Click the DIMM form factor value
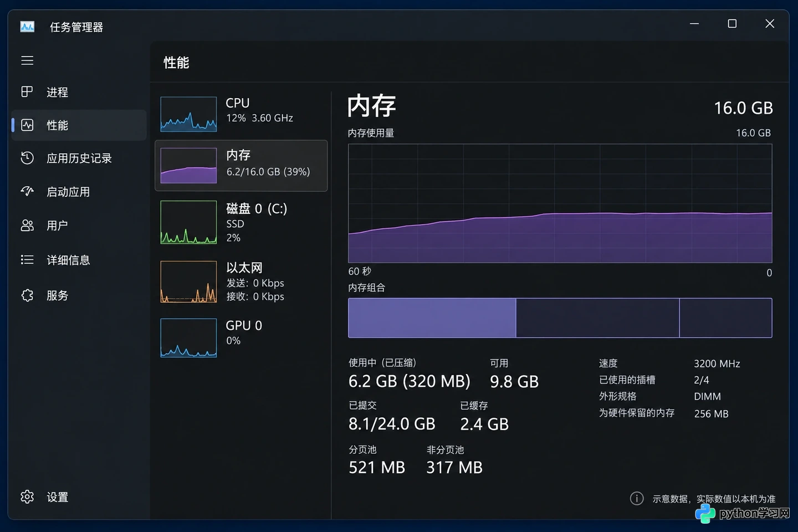798x532 pixels. tap(708, 397)
